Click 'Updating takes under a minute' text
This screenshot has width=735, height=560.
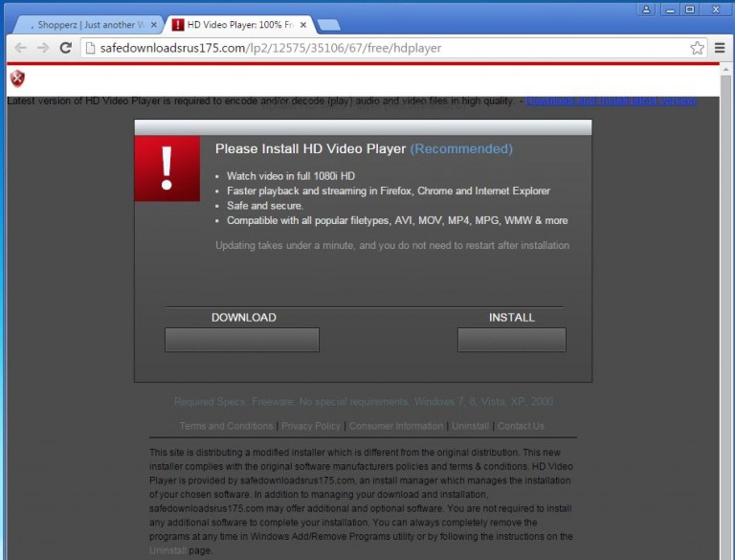coord(392,245)
